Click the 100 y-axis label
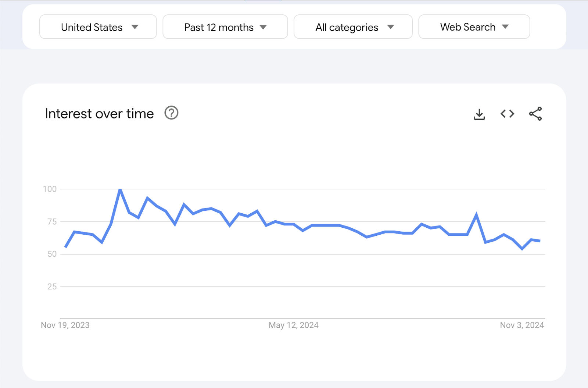 click(50, 189)
